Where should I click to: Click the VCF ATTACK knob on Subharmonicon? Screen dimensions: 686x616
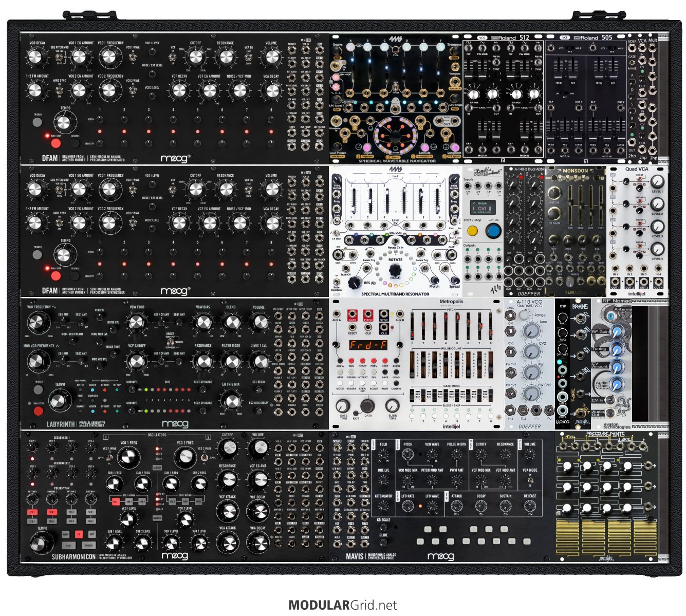[228, 512]
